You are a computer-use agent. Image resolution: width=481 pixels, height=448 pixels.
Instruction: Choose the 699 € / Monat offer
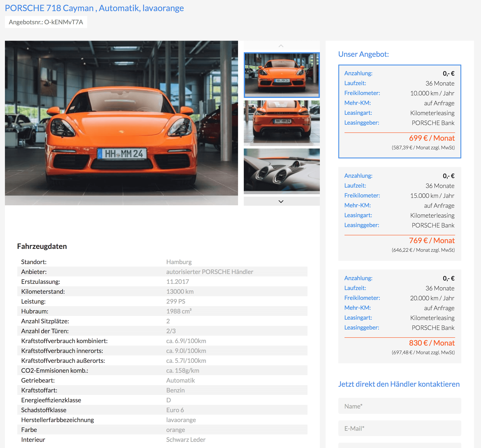point(400,111)
